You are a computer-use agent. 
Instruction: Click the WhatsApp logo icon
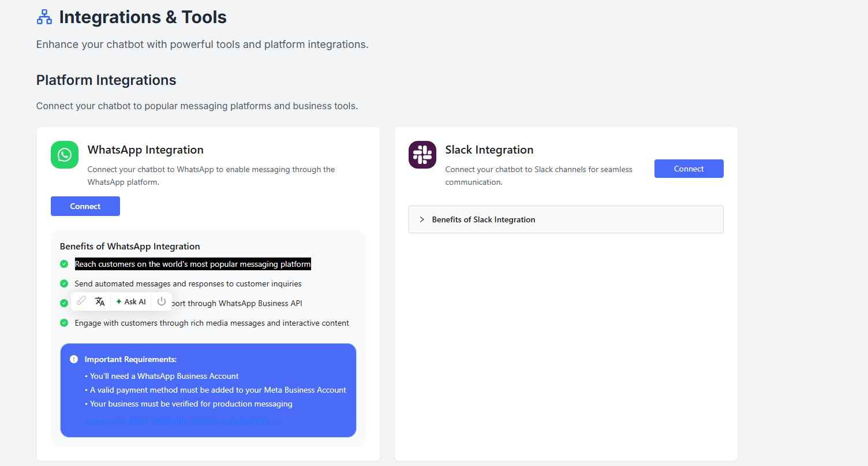(64, 154)
